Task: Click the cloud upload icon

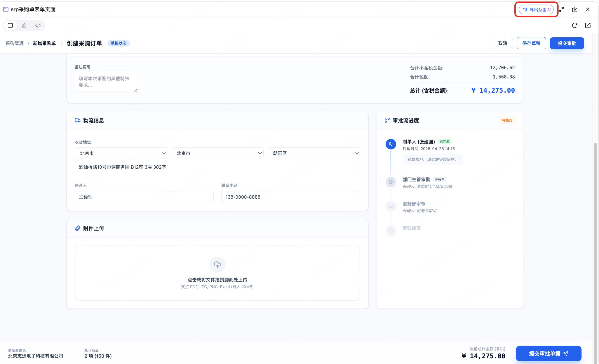Action: 217,264
